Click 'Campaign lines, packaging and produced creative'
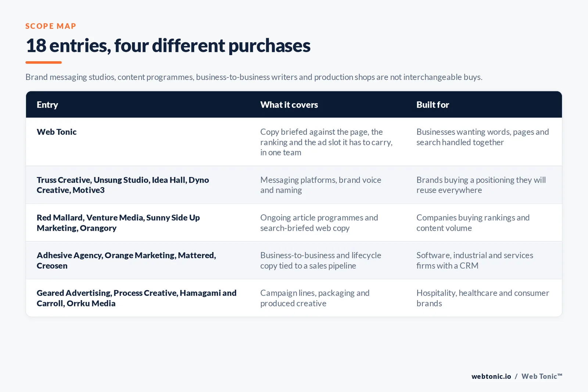Image resolution: width=588 pixels, height=392 pixels. 315,298
